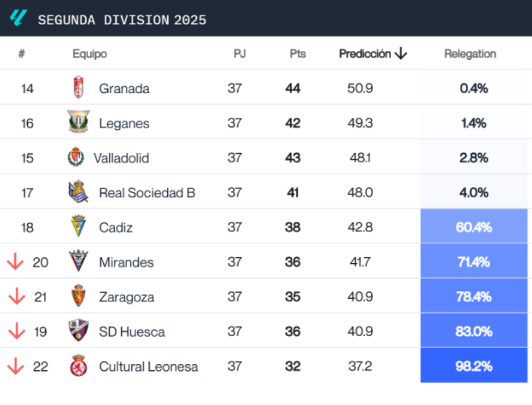Screen dimensions: 532x405
Task: Click the LaLiga logo icon
Action: click(20, 19)
